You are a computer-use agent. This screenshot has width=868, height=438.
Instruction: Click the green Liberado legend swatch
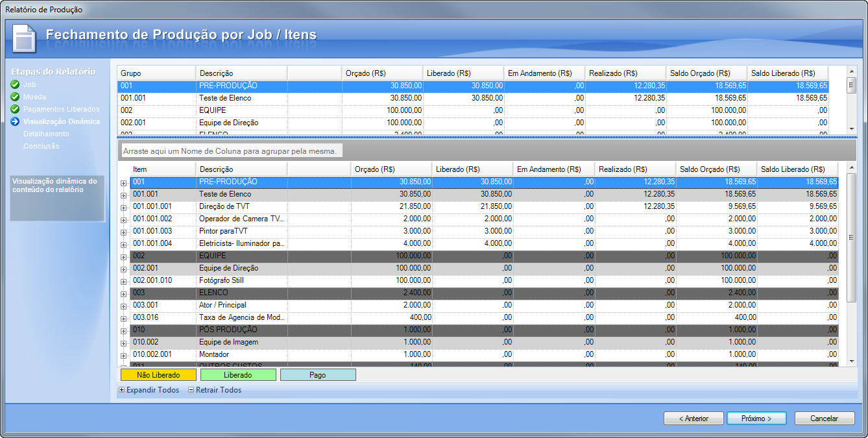[238, 375]
